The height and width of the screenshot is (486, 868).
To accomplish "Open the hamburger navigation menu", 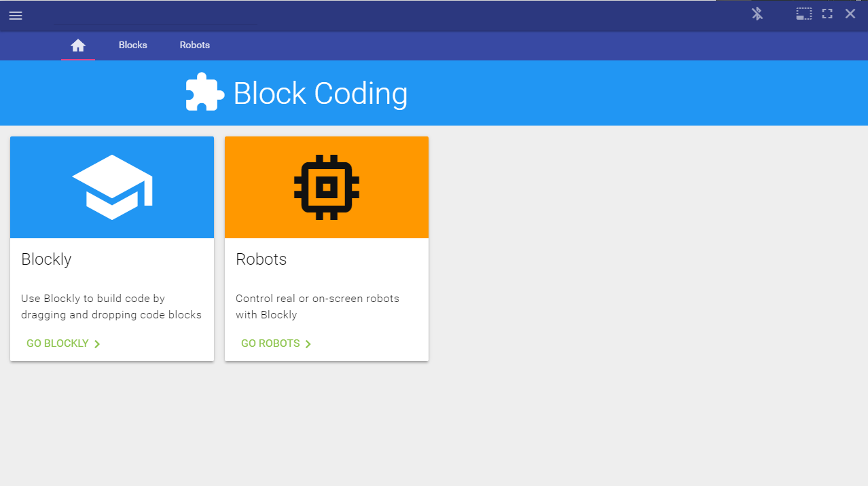I will [x=16, y=16].
